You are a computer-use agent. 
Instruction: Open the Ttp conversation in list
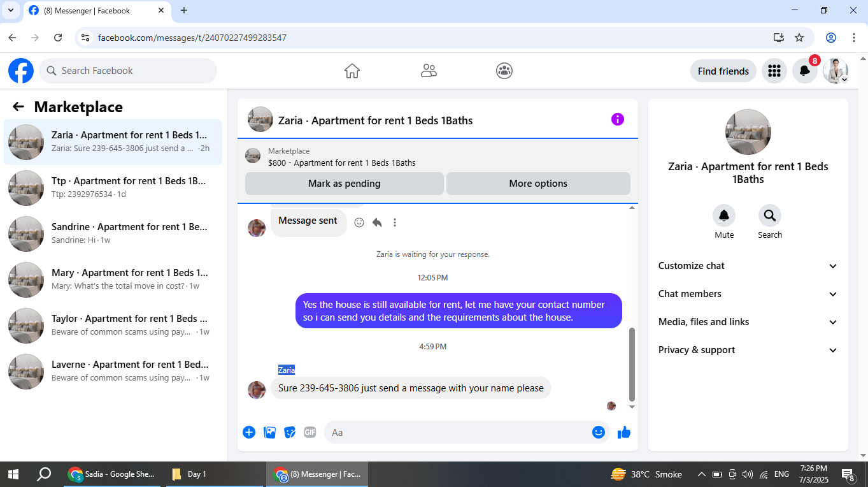113,188
